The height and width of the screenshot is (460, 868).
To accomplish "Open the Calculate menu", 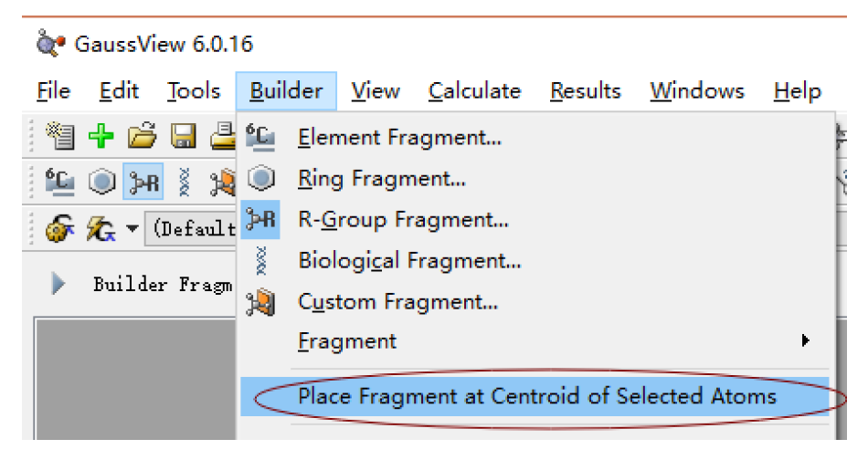I will pos(474,91).
